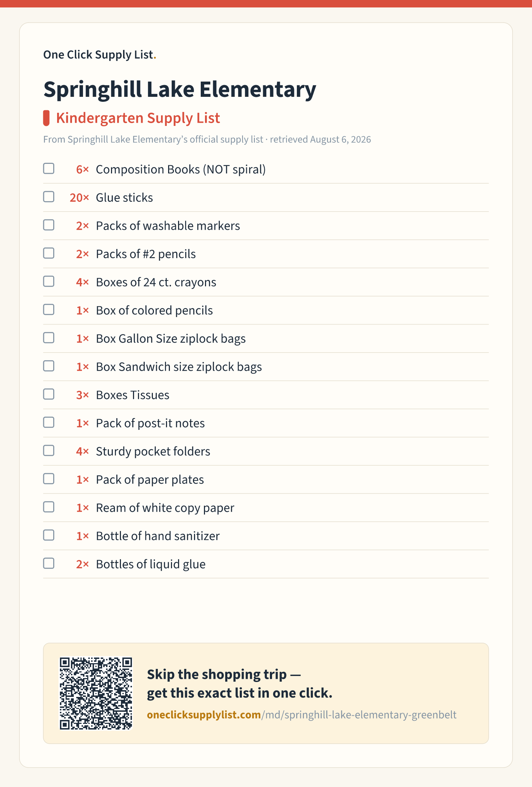Tick the Bottles of liquid glue checkbox
Viewport: 532px width, 787px height.
coord(49,563)
